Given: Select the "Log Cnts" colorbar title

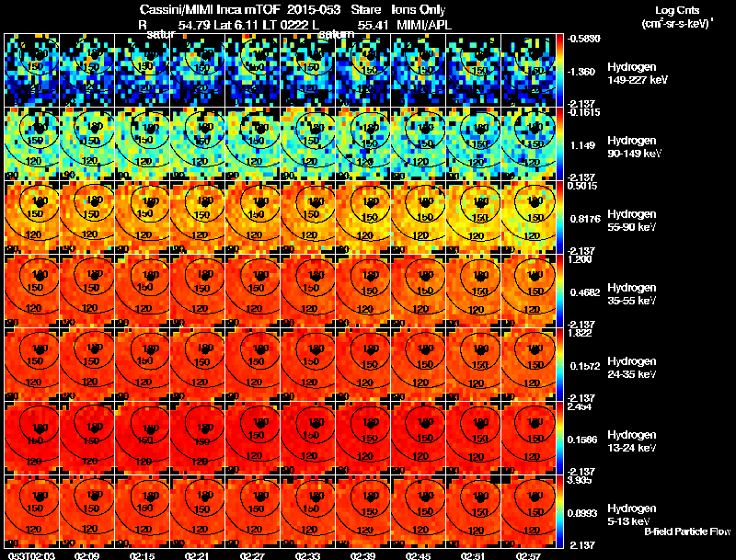Looking at the screenshot, I should pyautogui.click(x=677, y=10).
